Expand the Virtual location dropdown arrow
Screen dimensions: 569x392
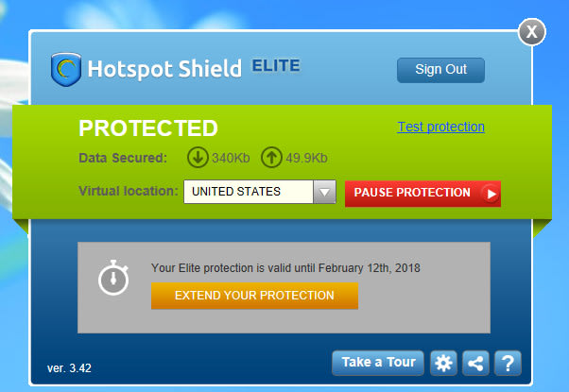[x=324, y=192]
